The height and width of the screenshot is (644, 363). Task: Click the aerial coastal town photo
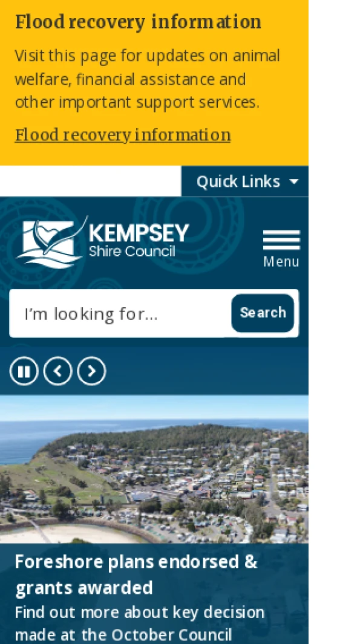(154, 469)
